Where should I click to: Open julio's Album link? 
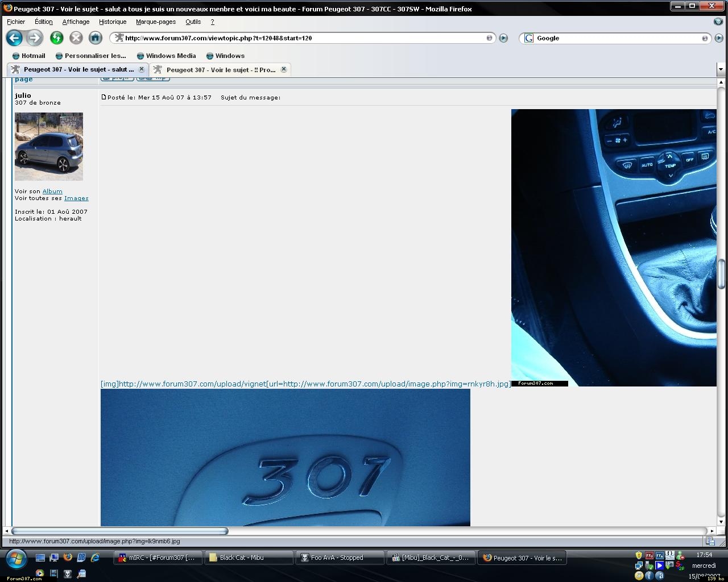pos(52,192)
